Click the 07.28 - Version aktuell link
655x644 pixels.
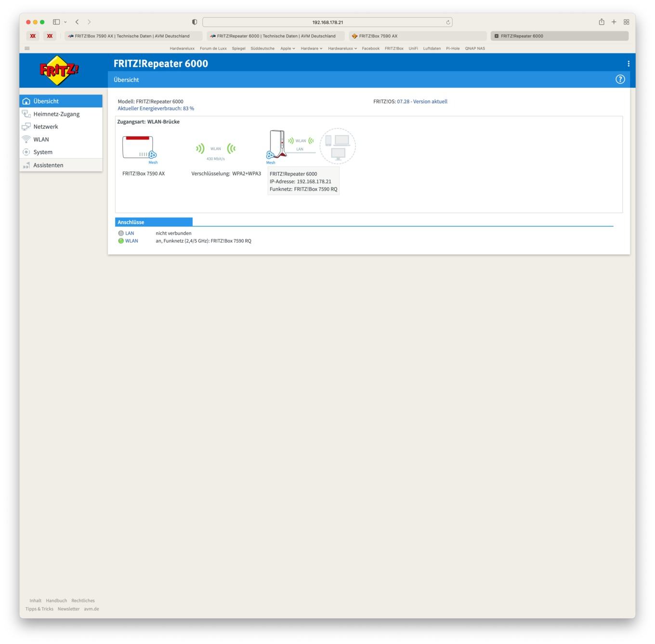coord(422,102)
